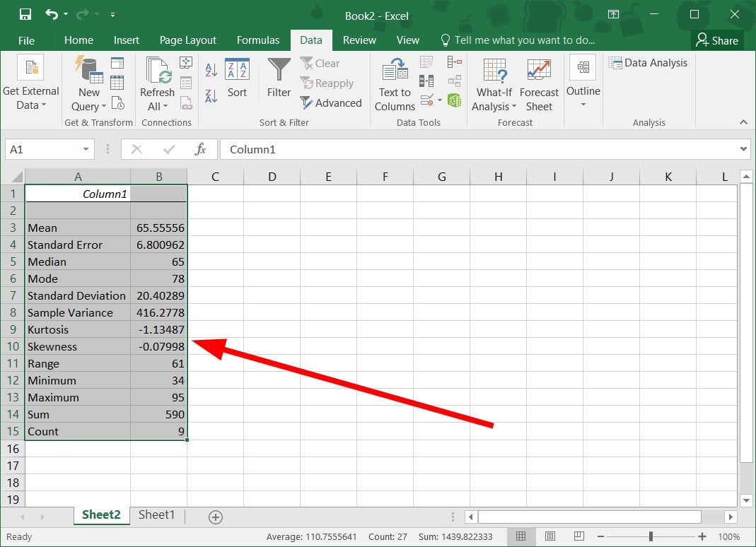
Task: Click the Flash Fill icon
Action: tap(426, 63)
